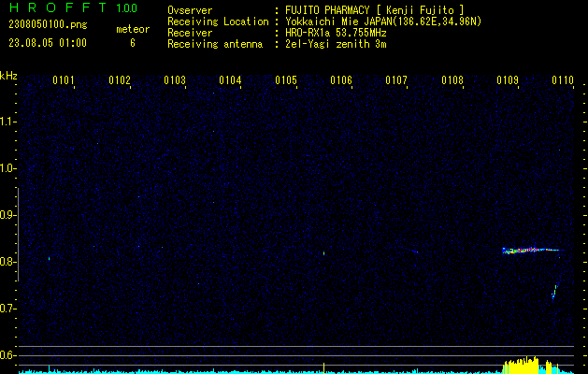588x374 pixels.
Task: Click the Receiver label
Action: (190, 33)
